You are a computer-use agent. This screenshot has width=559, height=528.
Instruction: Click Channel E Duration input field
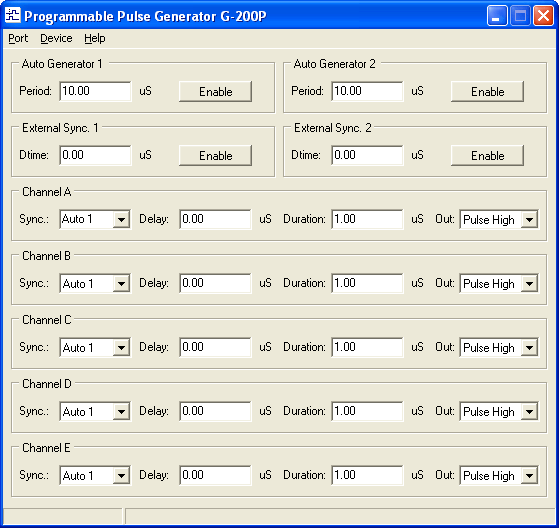(x=367, y=475)
